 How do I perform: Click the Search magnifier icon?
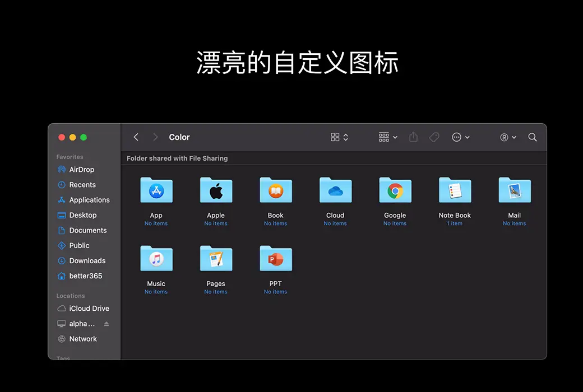[x=533, y=137]
